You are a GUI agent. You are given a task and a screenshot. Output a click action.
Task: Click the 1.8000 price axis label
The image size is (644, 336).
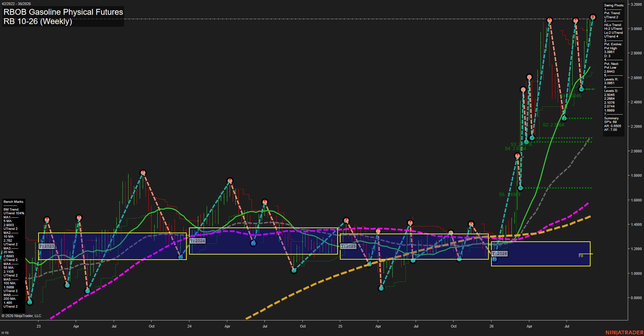click(636, 175)
